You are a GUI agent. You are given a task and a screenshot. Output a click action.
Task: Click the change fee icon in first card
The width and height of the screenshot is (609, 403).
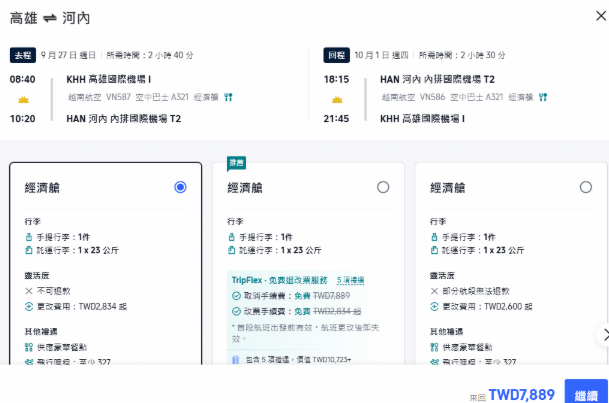29,306
